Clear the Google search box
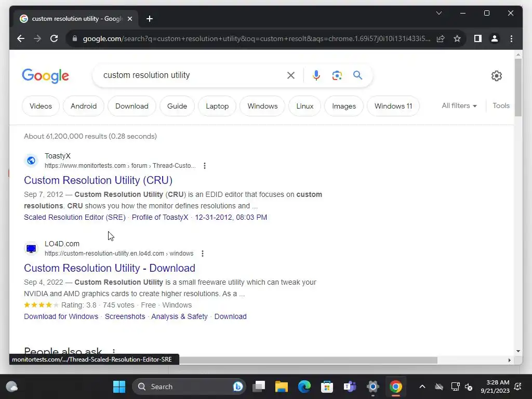 click(291, 75)
